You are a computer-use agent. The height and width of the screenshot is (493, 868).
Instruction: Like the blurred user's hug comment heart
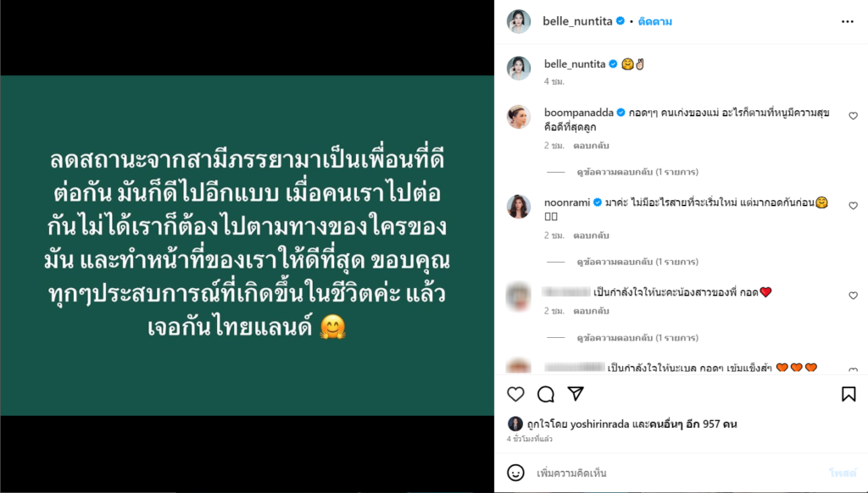coord(853,296)
